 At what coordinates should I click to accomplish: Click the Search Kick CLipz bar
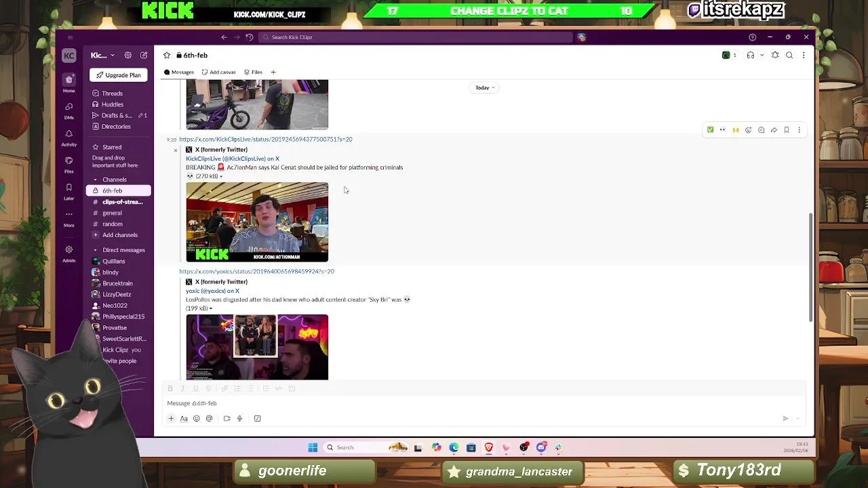coord(416,37)
